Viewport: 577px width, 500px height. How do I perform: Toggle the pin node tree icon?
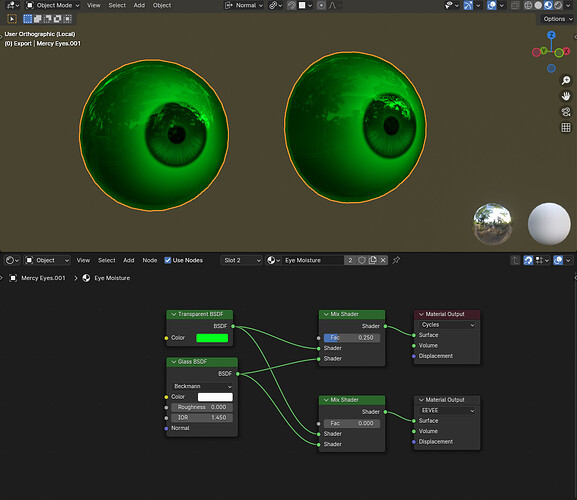click(x=396, y=260)
